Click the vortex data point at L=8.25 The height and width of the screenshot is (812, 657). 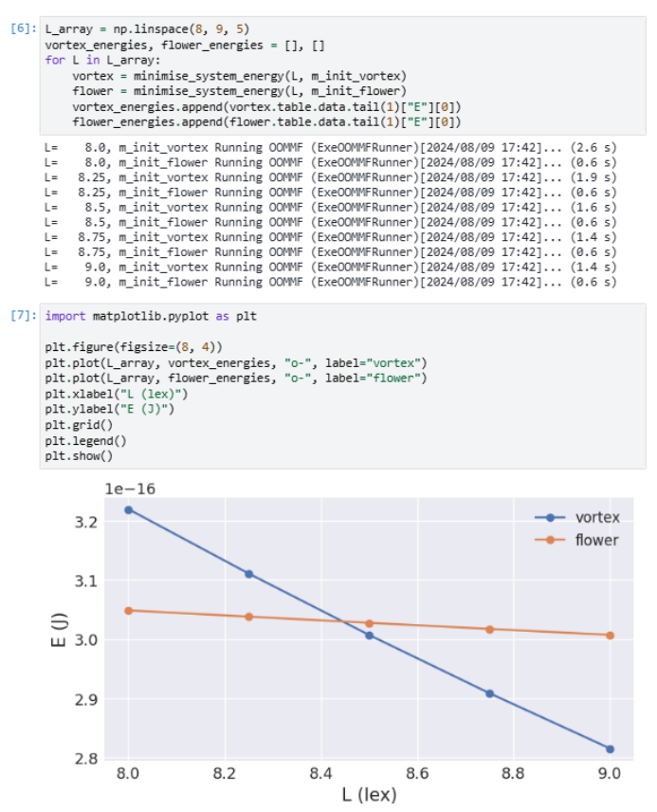tap(249, 574)
